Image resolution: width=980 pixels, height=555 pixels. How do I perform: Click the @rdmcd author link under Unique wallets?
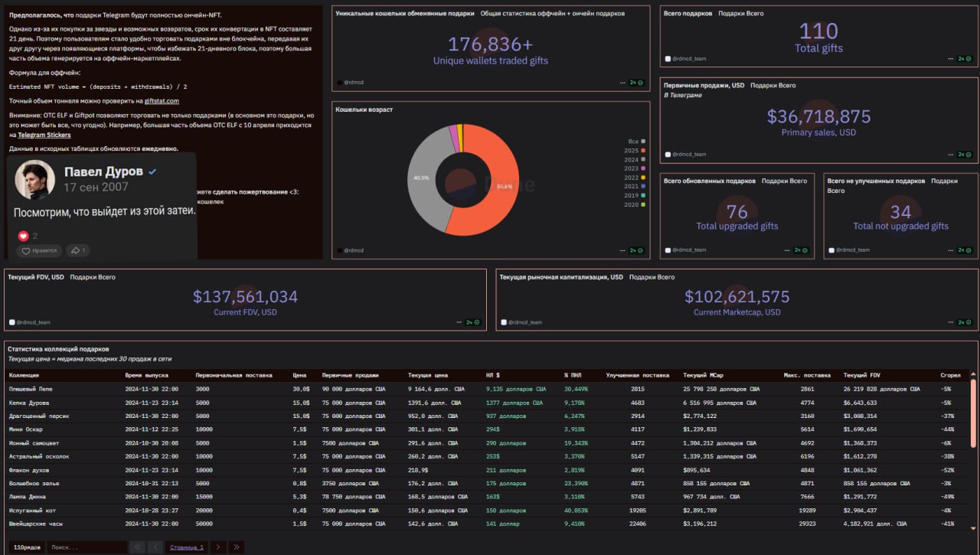(354, 82)
